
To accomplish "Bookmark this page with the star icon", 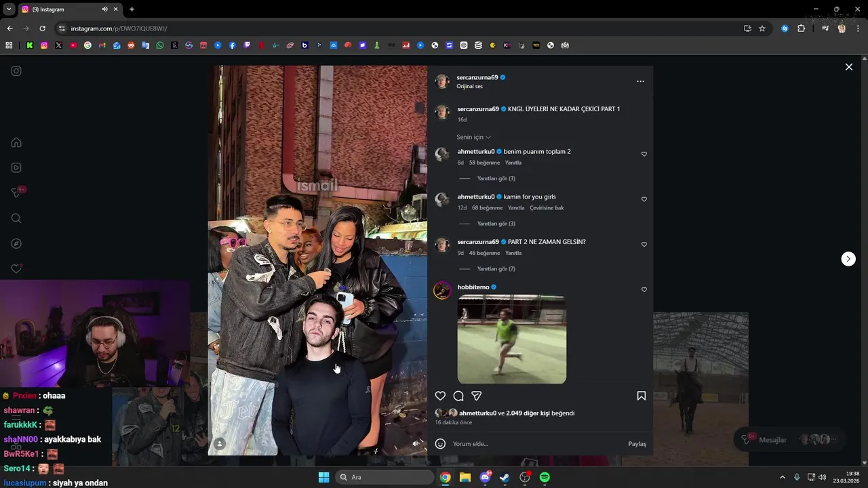I will click(x=762, y=28).
